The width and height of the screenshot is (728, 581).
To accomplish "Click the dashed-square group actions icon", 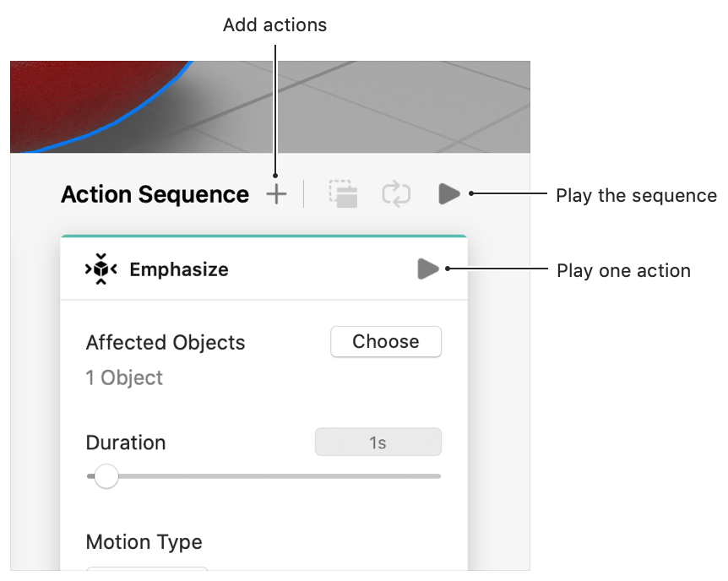I will point(343,194).
